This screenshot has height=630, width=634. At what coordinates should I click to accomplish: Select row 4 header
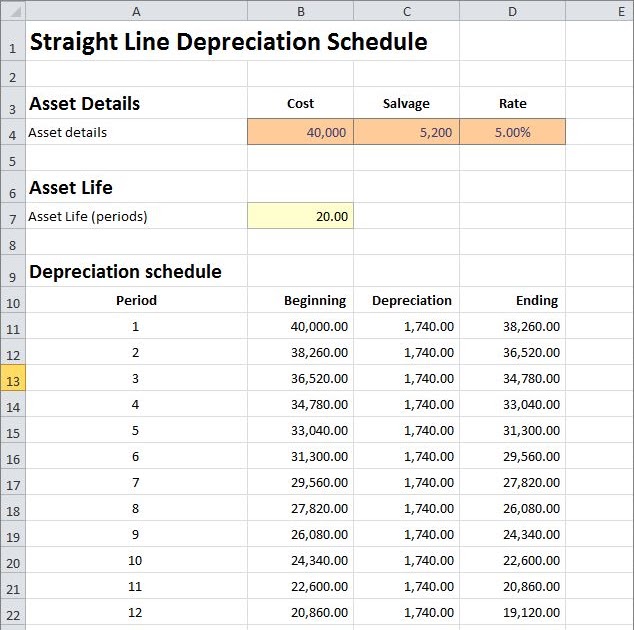13,132
